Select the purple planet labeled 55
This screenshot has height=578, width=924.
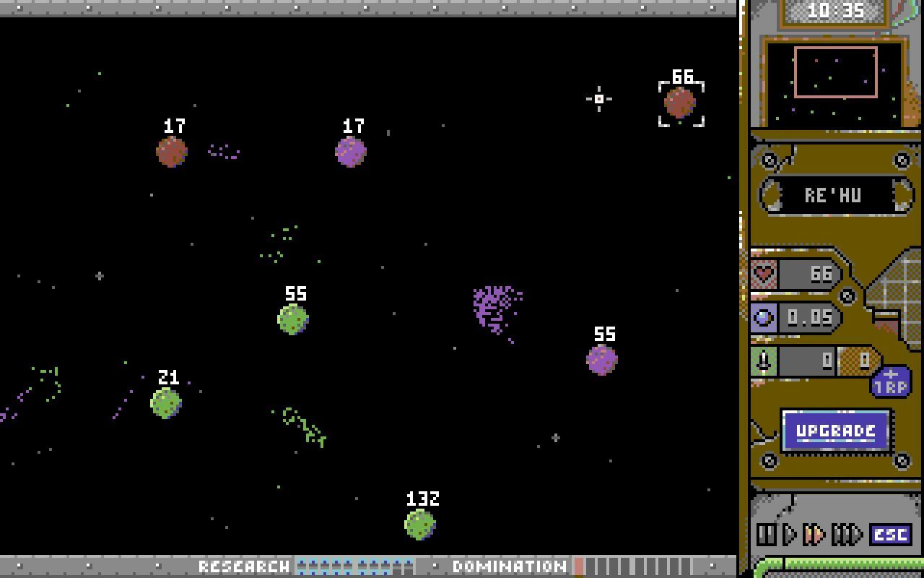pyautogui.click(x=602, y=360)
